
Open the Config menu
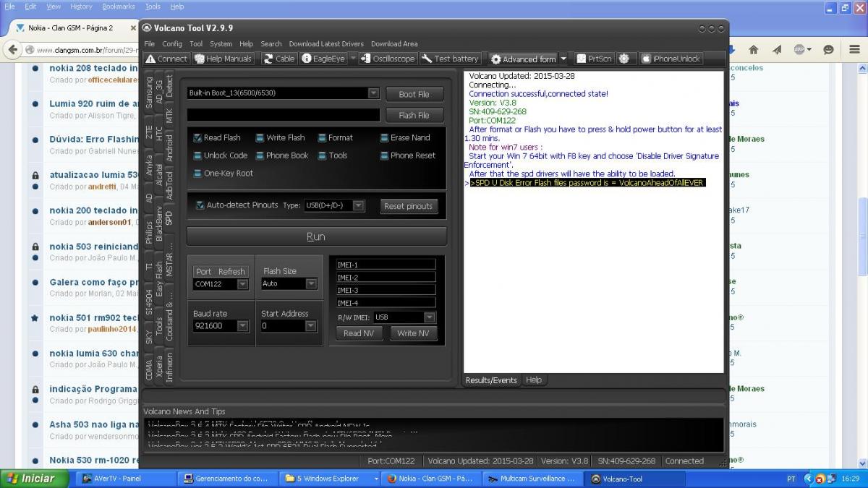tap(172, 44)
